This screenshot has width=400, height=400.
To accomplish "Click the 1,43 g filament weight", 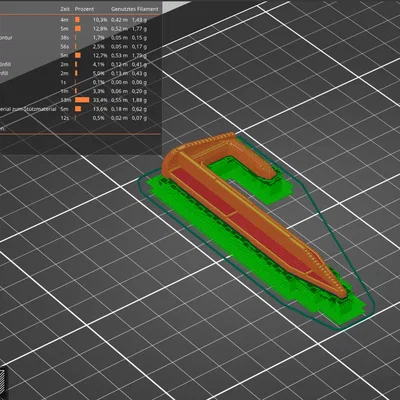I will [x=139, y=20].
